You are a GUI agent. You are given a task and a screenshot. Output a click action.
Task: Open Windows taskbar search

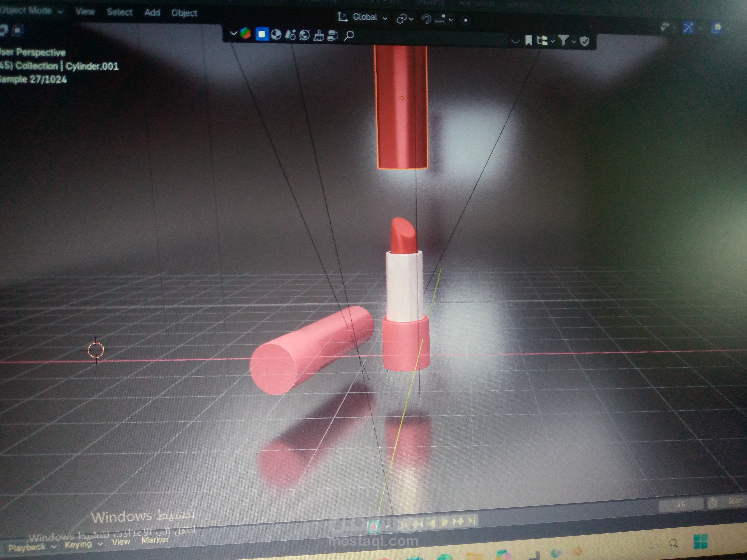674,543
